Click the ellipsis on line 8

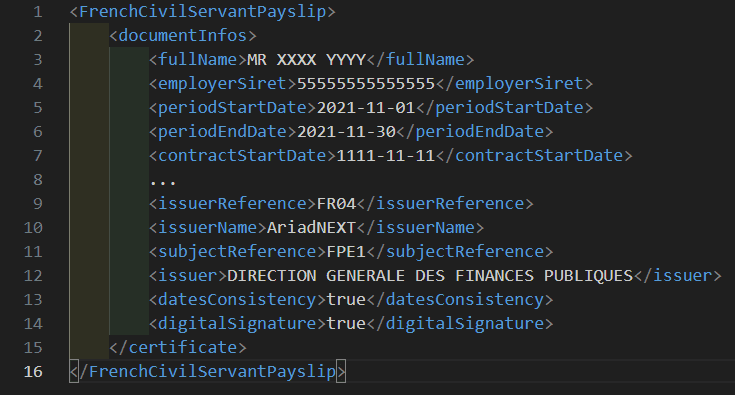click(x=163, y=183)
